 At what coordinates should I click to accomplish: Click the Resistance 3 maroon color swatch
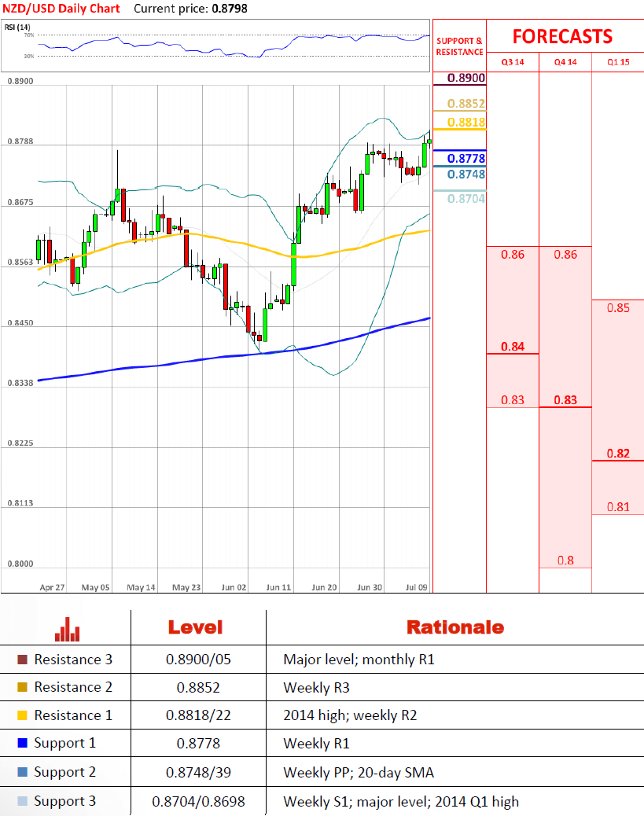pos(22,660)
